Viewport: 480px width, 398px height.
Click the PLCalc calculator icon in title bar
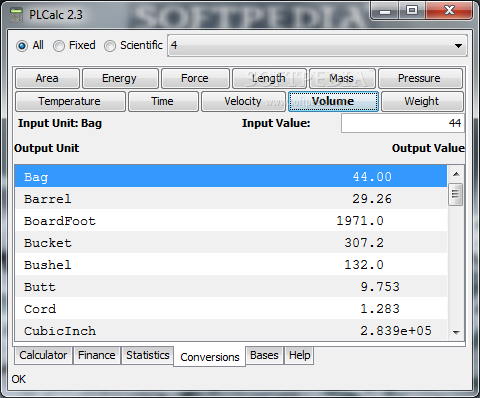(x=16, y=15)
